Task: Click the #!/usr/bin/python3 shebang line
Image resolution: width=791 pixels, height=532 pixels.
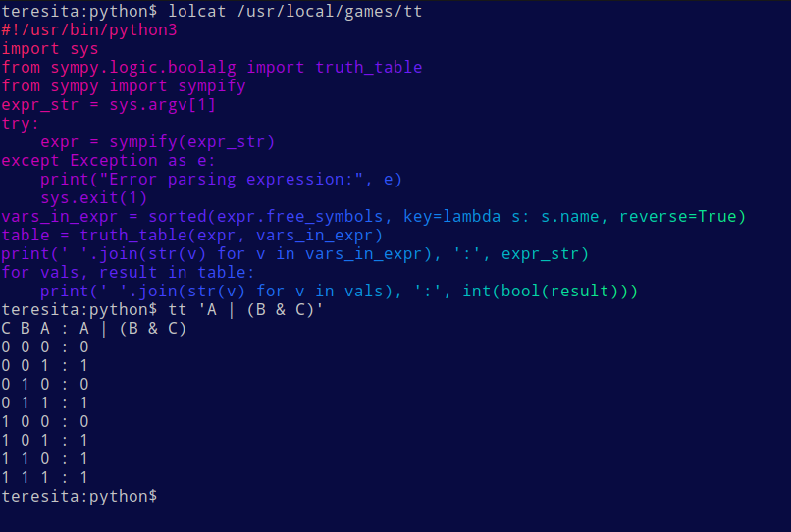Action: click(x=88, y=30)
